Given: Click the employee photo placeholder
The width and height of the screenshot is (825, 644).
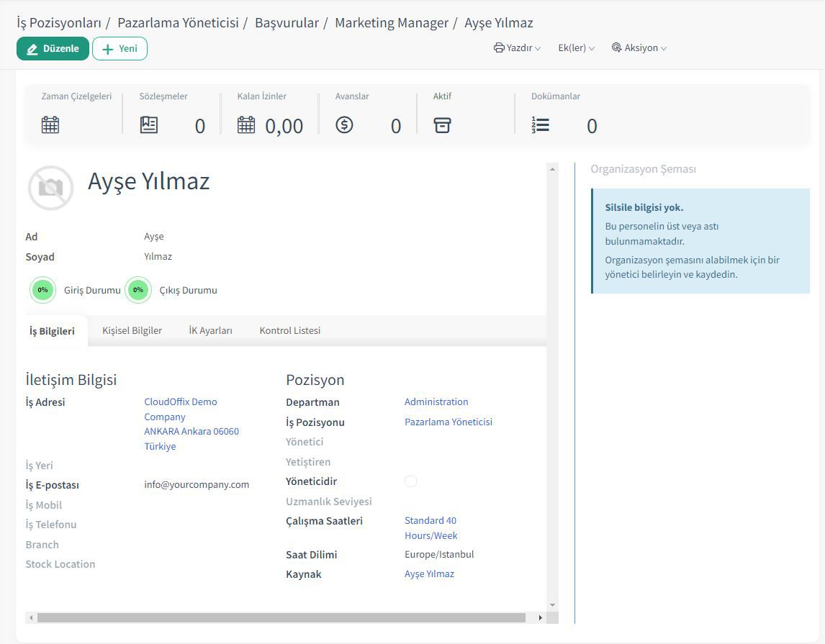Looking at the screenshot, I should click(50, 188).
